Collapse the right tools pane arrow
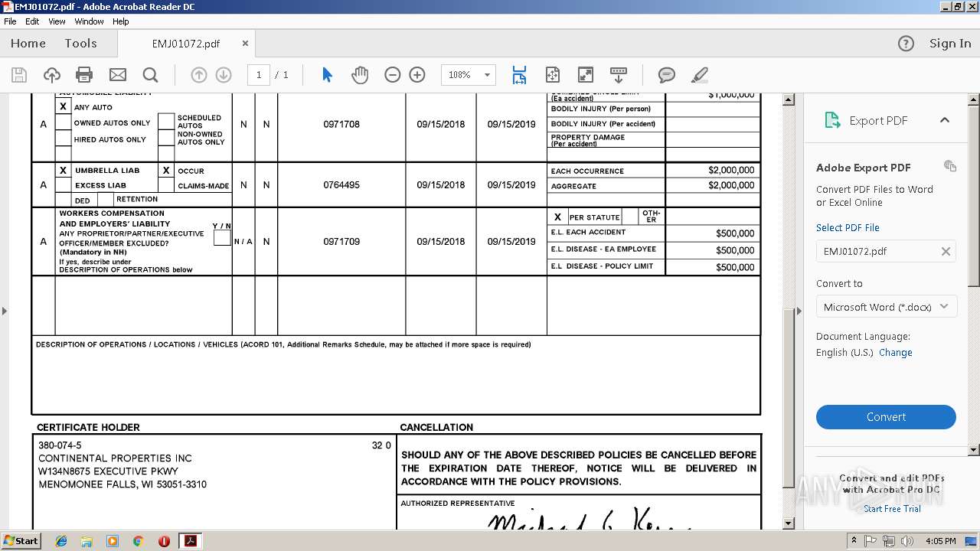 point(799,311)
